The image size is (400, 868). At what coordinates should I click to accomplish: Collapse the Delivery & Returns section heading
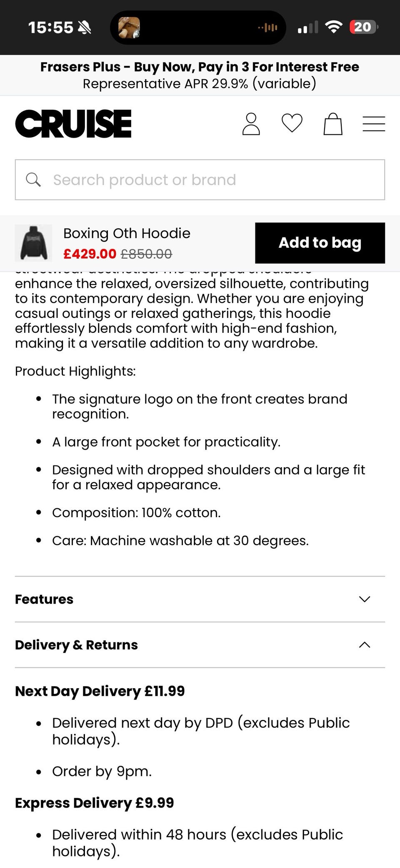pyautogui.click(x=76, y=645)
